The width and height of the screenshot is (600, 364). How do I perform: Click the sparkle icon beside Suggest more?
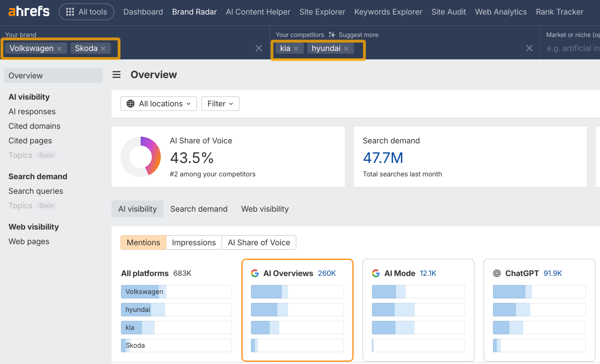[332, 35]
